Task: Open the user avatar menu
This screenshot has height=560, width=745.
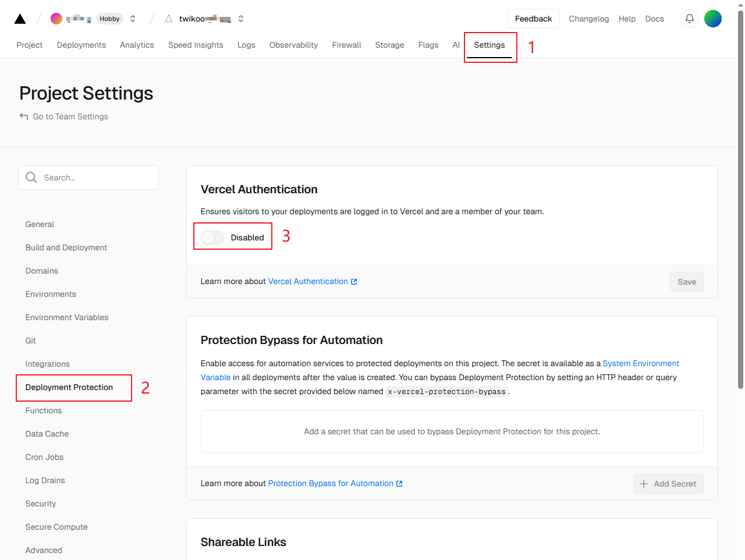Action: click(x=712, y=19)
